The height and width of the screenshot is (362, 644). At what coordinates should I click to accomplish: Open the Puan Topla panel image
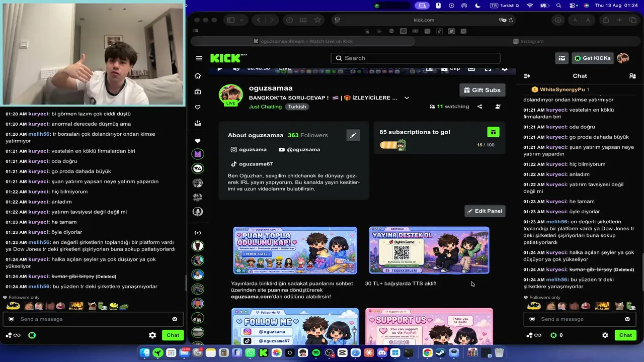295,250
